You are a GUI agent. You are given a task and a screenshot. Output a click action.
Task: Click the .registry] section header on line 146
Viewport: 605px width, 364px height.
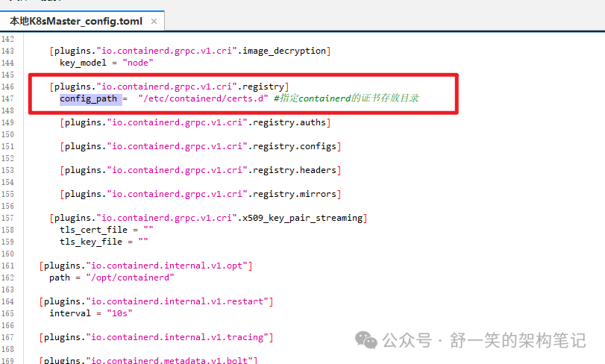coord(169,87)
